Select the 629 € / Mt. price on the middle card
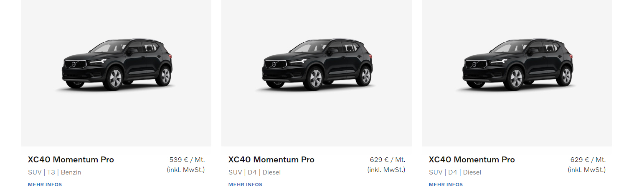 click(388, 159)
